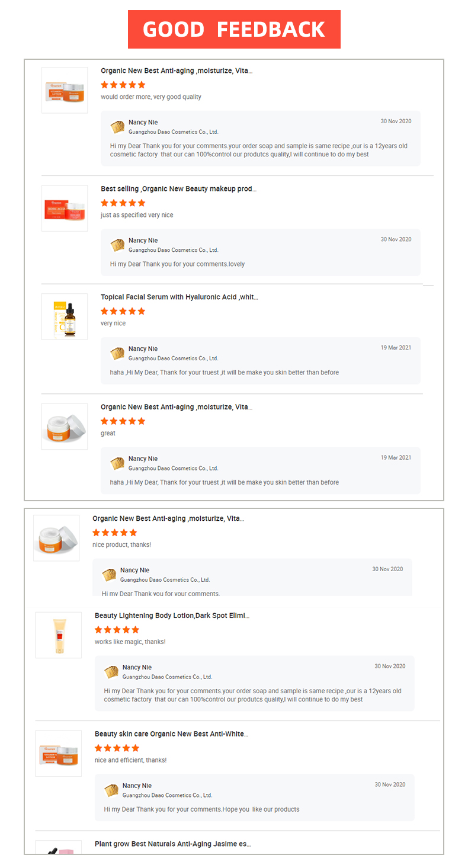Click Nancy Nie avatar under 'nice product, thanks!' review
This screenshot has width=468, height=868.
[109, 575]
